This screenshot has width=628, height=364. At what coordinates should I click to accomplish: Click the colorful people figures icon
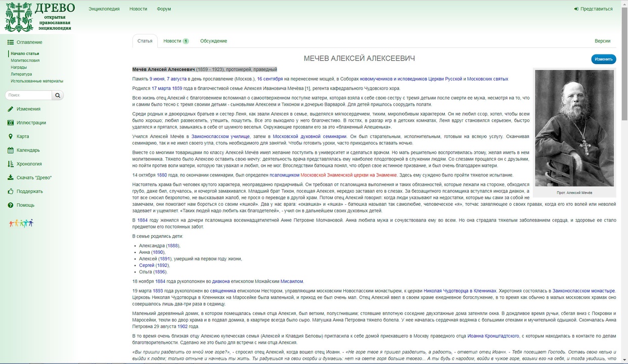tap(21, 222)
